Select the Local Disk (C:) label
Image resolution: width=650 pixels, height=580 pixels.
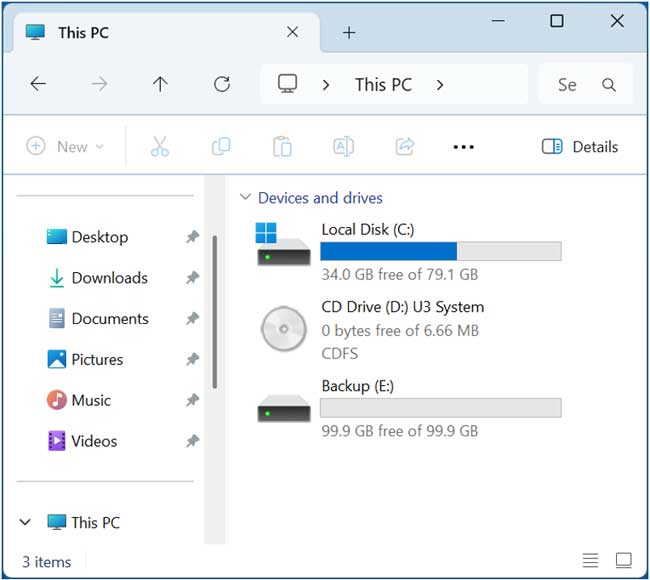click(368, 229)
